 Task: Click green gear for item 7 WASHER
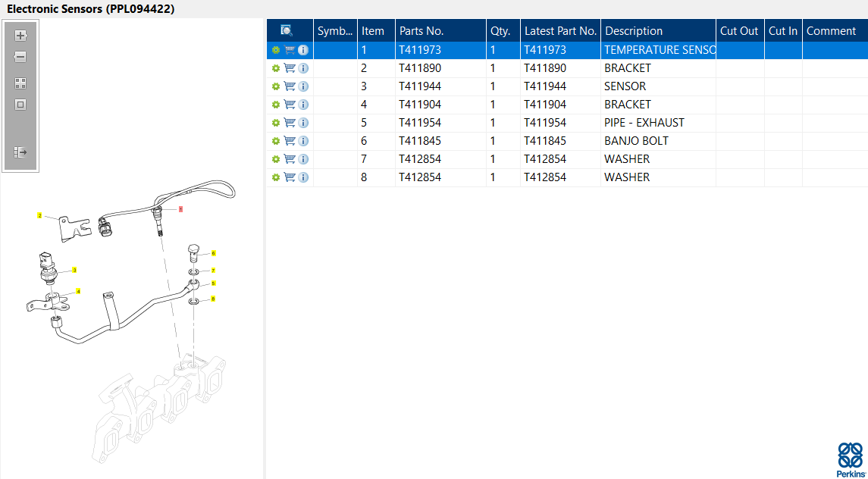tap(276, 159)
